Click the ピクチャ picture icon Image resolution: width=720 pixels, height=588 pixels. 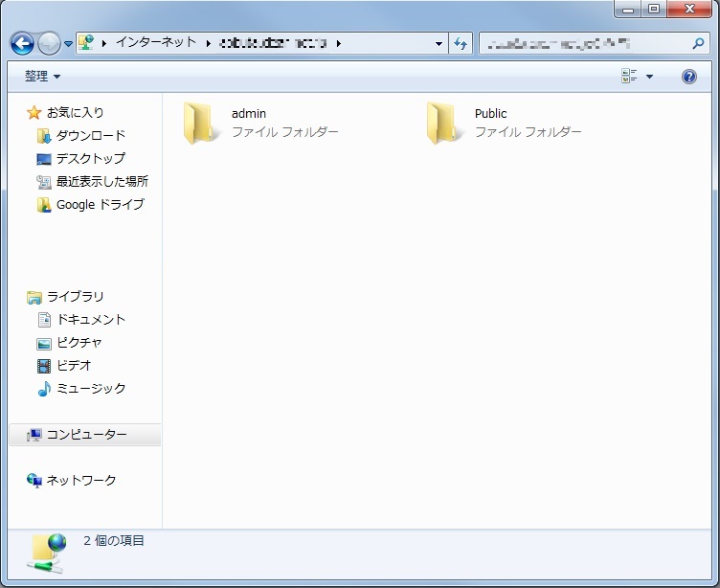[44, 343]
